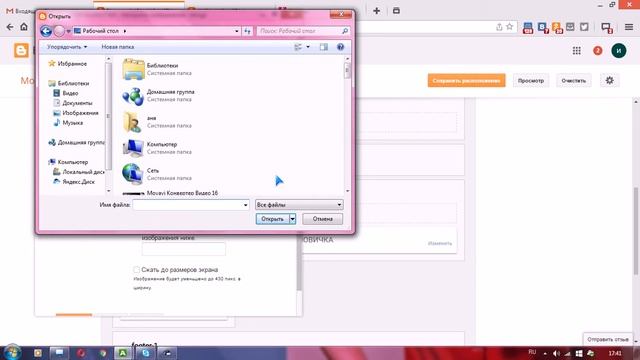The height and width of the screenshot is (360, 640).
Task: Refresh the folder via the address bar button
Action: tap(247, 31)
